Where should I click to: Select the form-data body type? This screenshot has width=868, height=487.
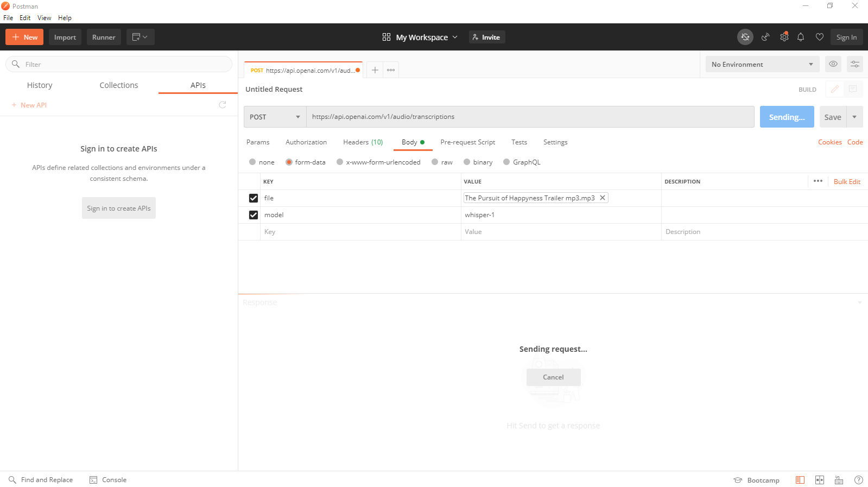pos(289,162)
